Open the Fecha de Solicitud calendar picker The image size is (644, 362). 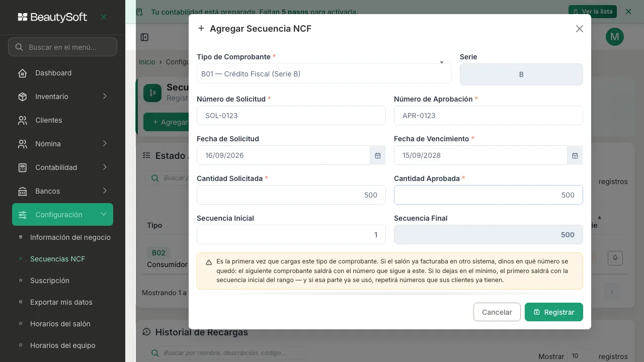coord(377,155)
